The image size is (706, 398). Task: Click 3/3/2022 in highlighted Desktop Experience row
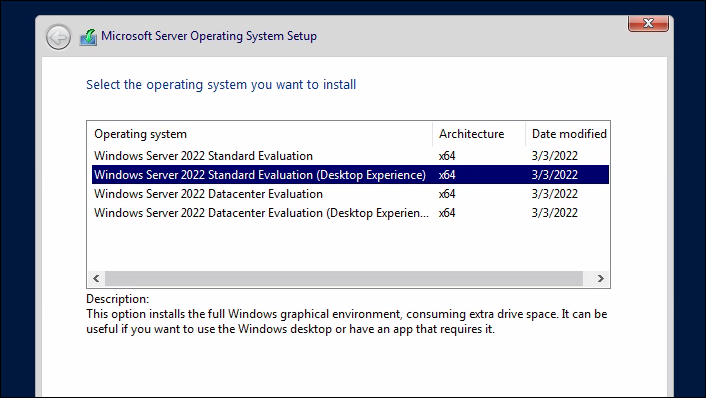point(555,175)
